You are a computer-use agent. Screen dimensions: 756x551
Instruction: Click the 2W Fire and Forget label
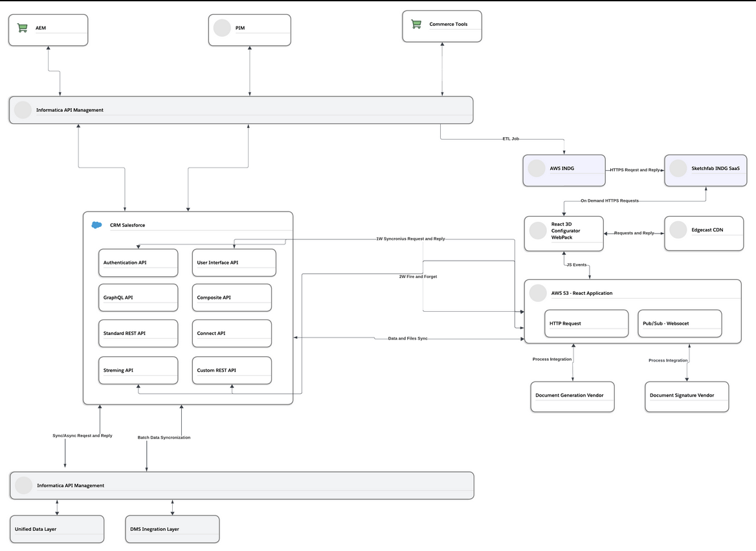tap(418, 277)
